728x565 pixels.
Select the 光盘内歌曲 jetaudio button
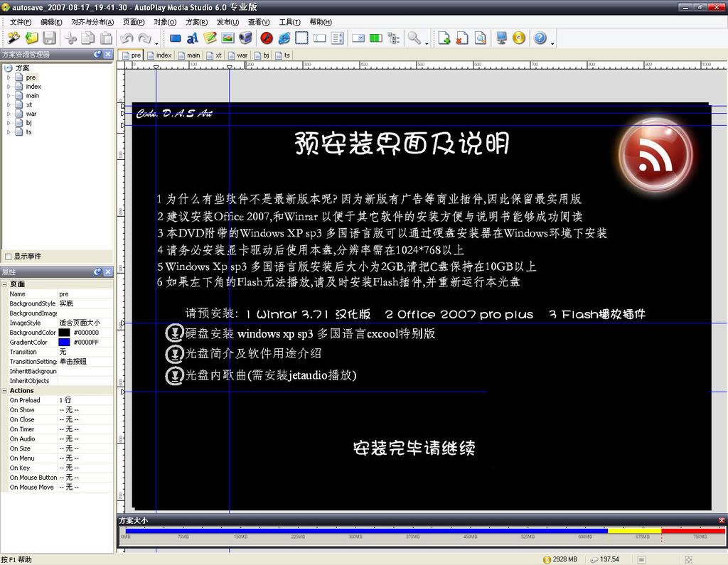point(261,375)
